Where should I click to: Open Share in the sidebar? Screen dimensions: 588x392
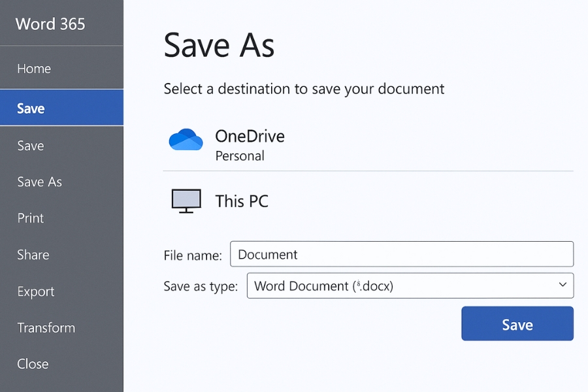pos(33,255)
